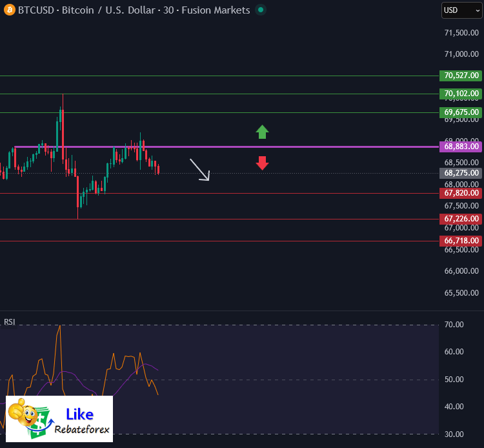Image resolution: width=484 pixels, height=448 pixels.
Task: Select the 66,718.00 red price label
Action: click(461, 241)
